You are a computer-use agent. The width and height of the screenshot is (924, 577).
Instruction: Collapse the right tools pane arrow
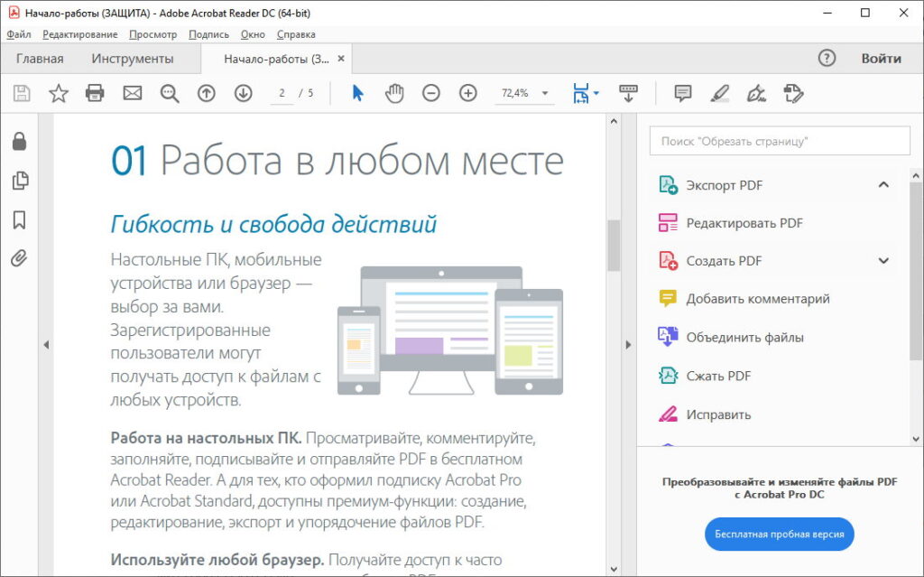tap(628, 345)
